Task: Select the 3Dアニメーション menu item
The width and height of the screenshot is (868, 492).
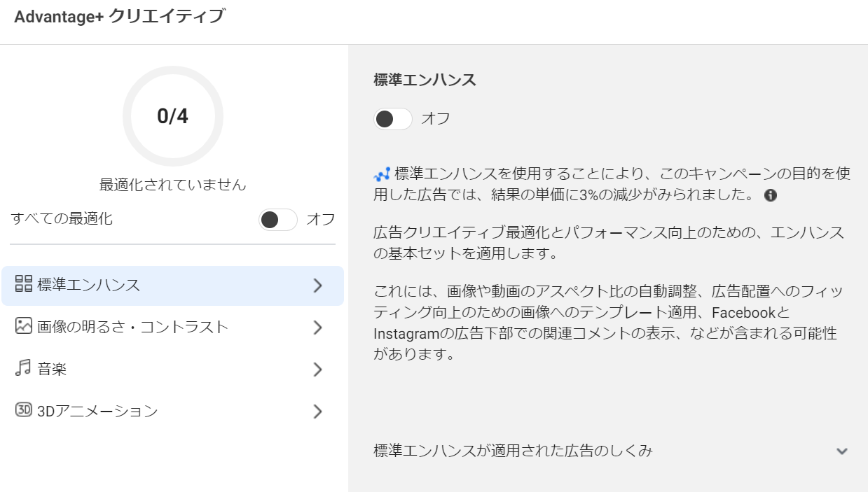Action: [x=172, y=411]
